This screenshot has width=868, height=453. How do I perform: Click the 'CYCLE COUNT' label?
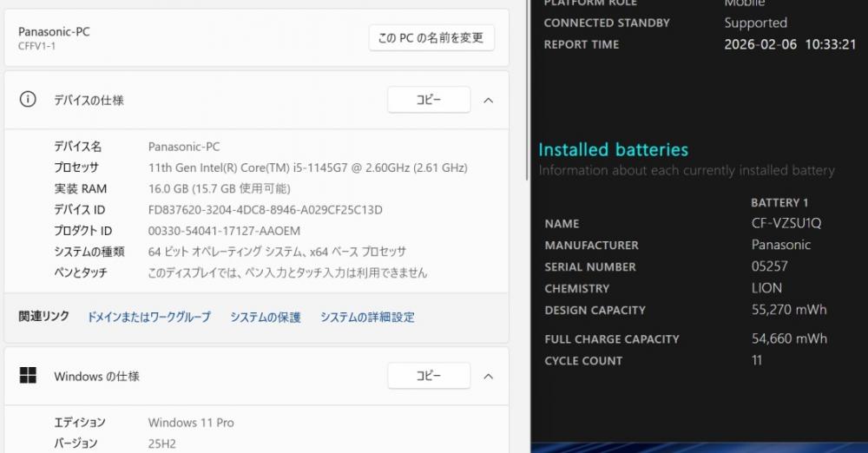(583, 360)
